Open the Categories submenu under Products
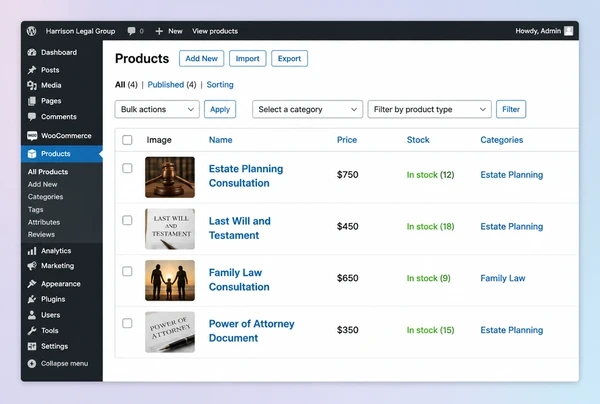600x404 pixels. pyautogui.click(x=45, y=197)
